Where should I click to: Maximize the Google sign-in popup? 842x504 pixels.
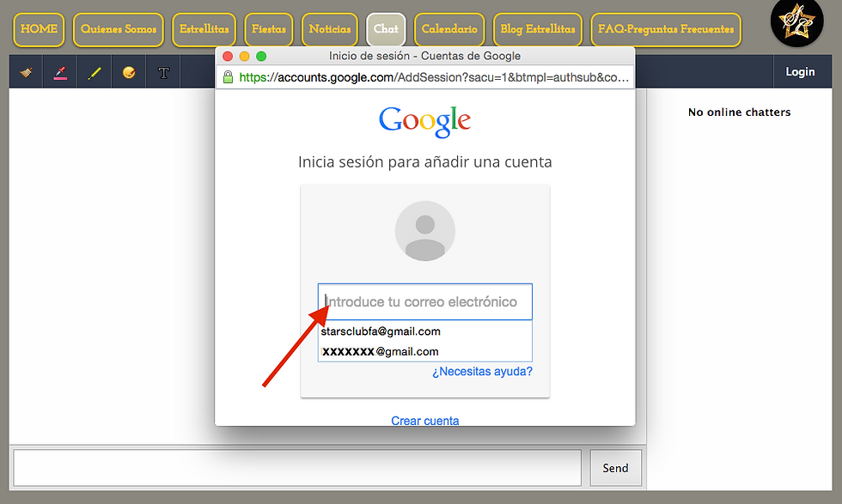(261, 57)
